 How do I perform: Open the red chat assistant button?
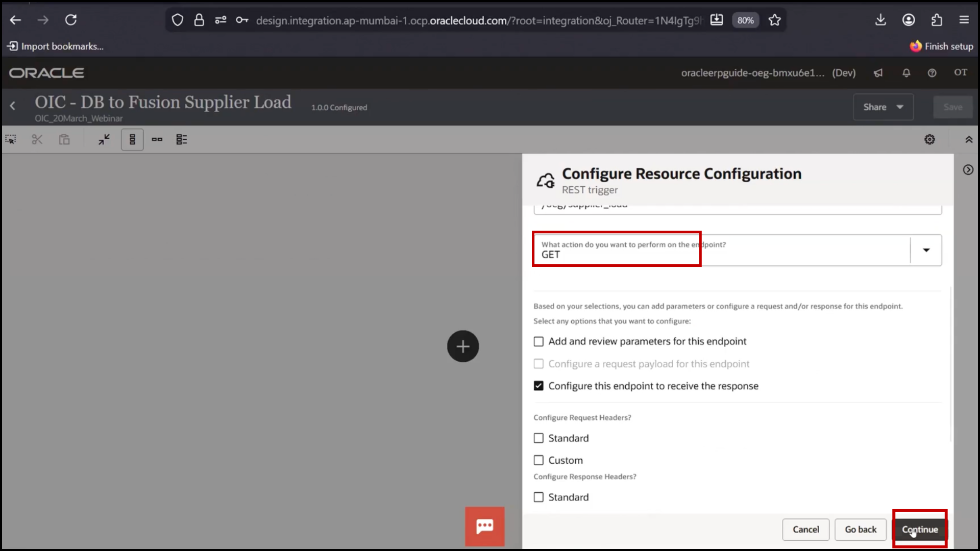(x=484, y=526)
